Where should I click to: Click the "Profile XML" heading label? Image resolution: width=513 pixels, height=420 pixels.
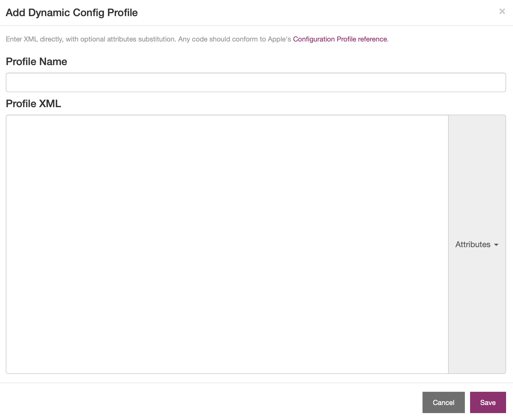[x=33, y=104]
